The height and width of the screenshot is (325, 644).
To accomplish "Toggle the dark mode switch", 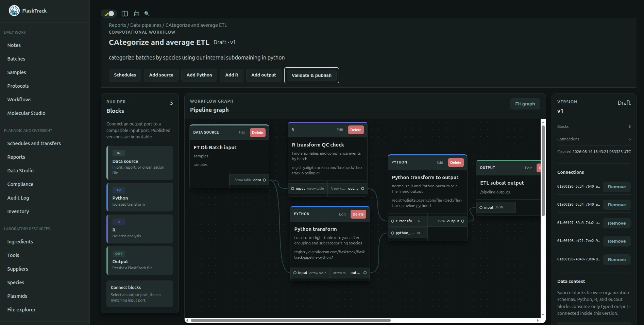I will point(109,14).
